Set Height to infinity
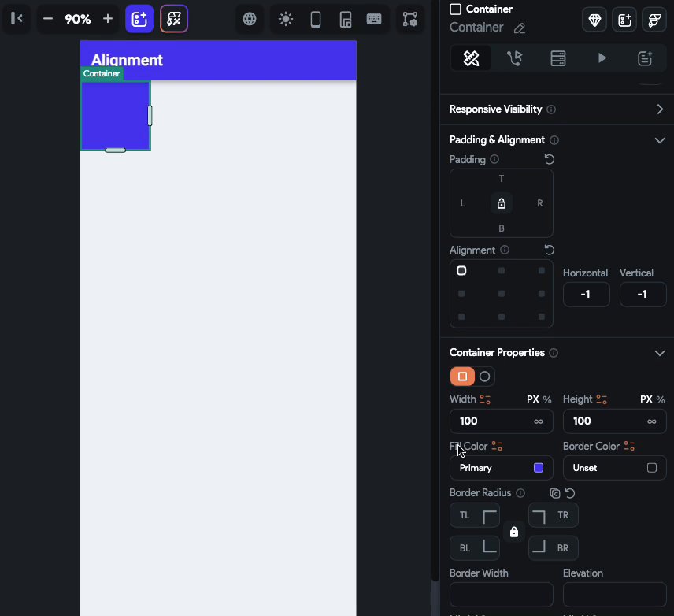 click(x=652, y=421)
